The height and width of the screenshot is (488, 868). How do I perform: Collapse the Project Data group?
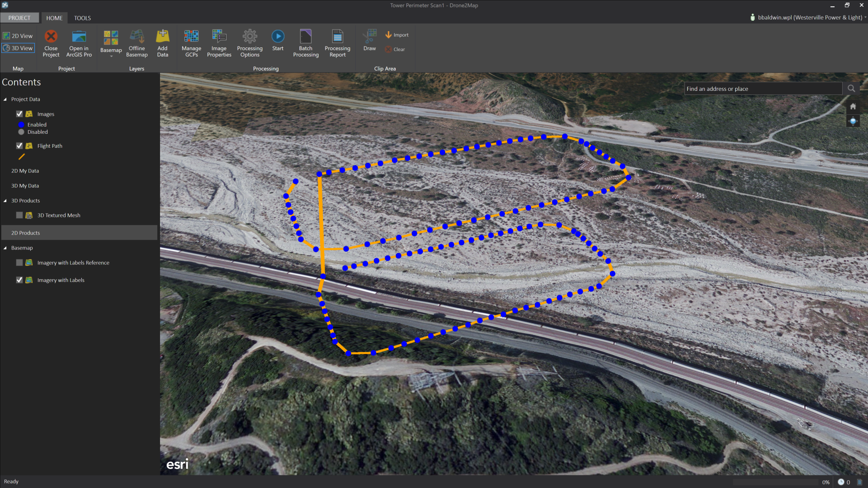(5, 99)
